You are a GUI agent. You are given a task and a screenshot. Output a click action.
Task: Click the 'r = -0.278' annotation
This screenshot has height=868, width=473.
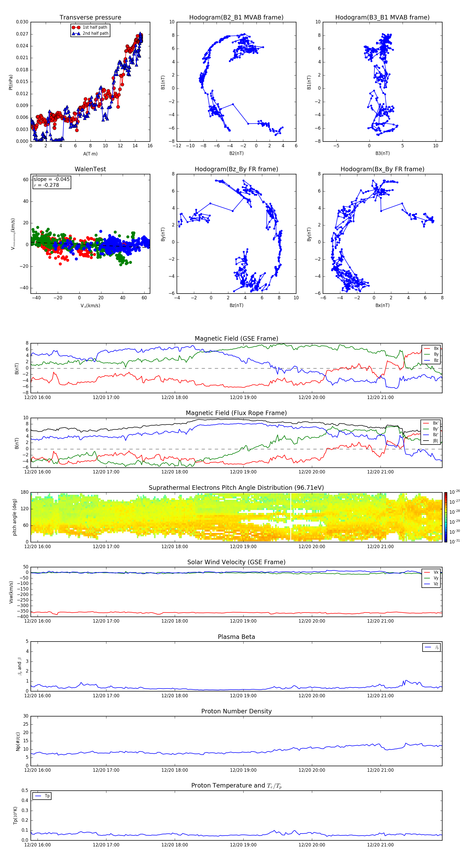click(47, 185)
